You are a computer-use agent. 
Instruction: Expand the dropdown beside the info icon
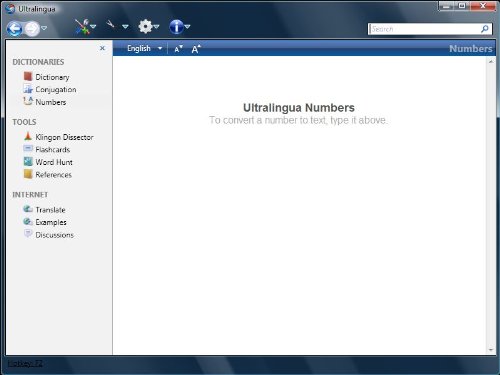(x=187, y=26)
